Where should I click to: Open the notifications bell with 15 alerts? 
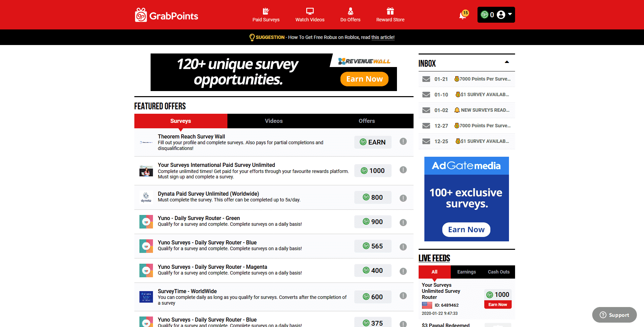(463, 15)
